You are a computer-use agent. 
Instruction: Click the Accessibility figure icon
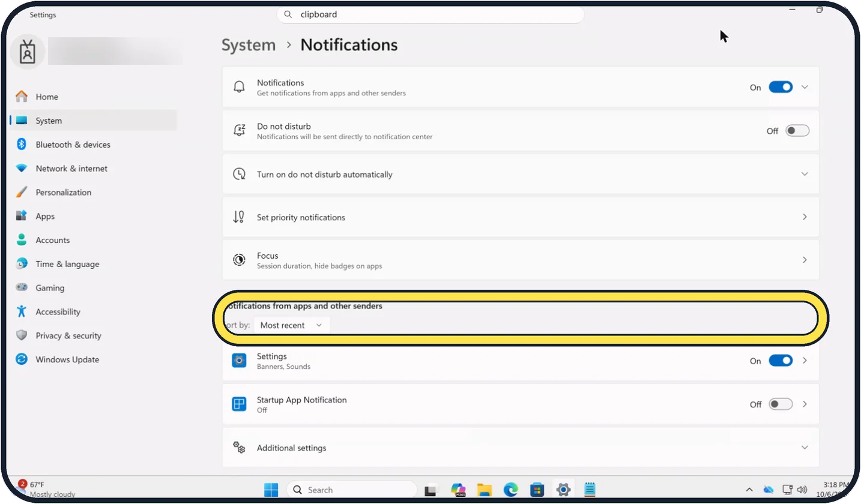(22, 311)
